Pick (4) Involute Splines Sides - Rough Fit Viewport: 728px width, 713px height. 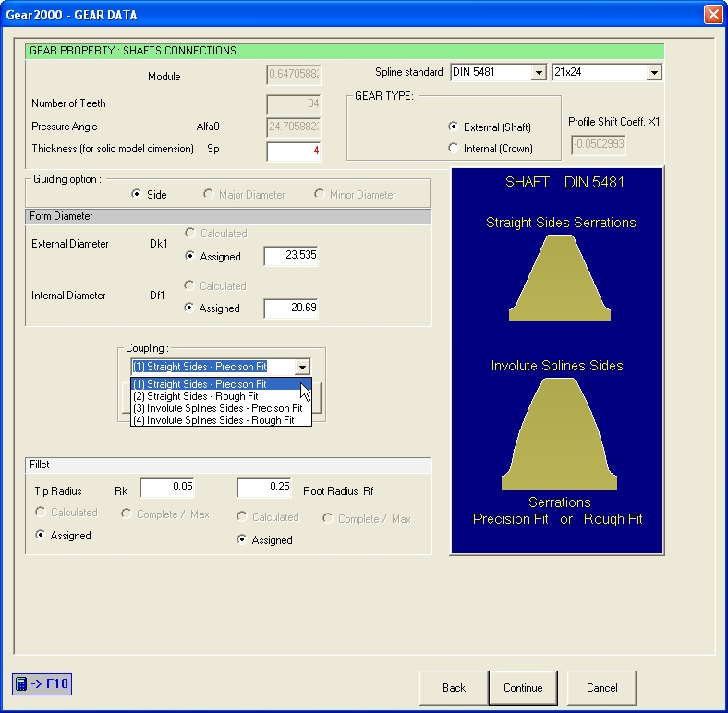tap(221, 420)
